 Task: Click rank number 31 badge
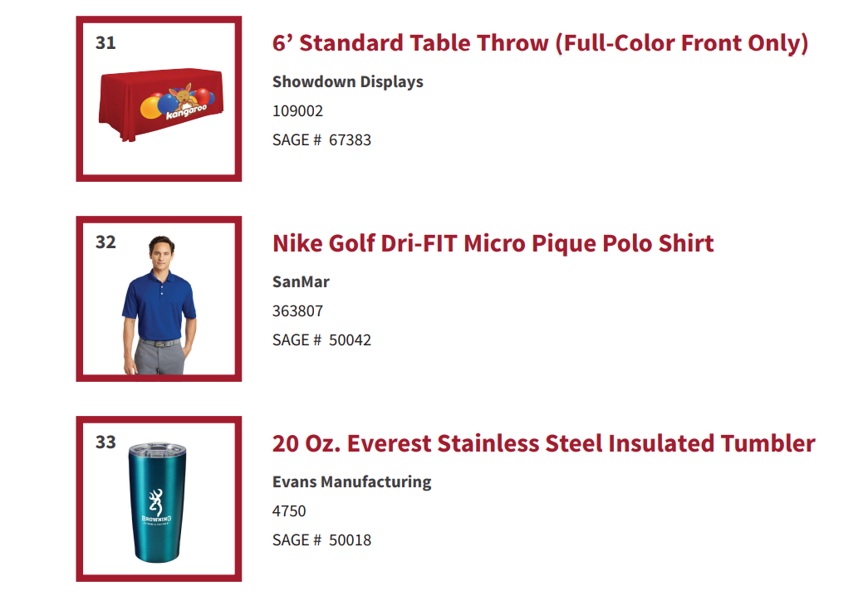(x=105, y=42)
